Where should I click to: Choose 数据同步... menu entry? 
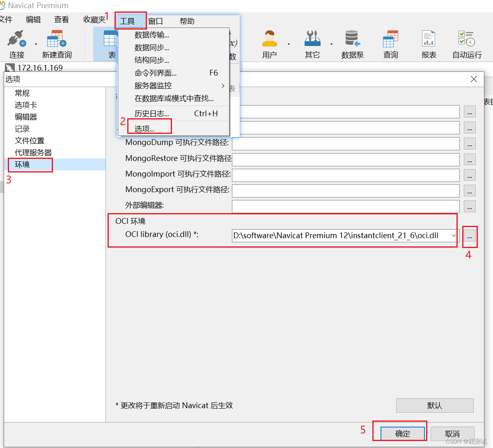[x=174, y=48]
